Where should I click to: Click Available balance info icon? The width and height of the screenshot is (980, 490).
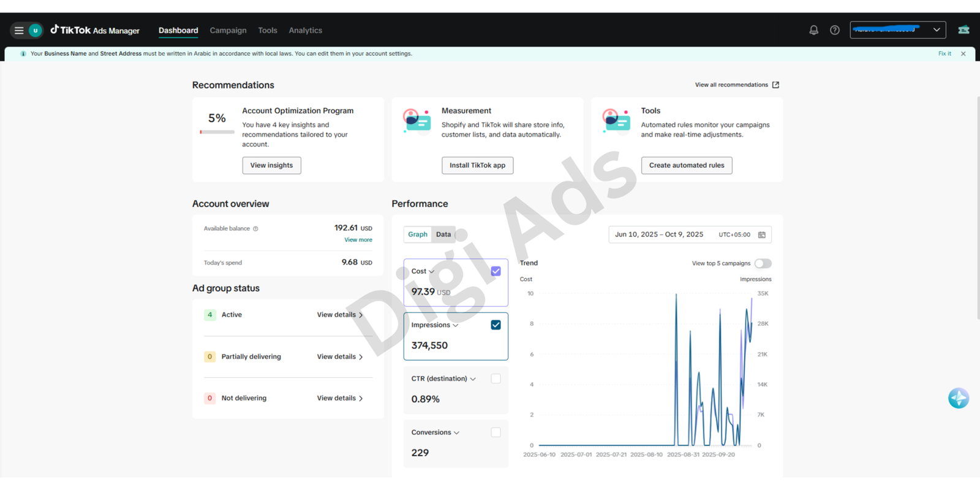(255, 229)
